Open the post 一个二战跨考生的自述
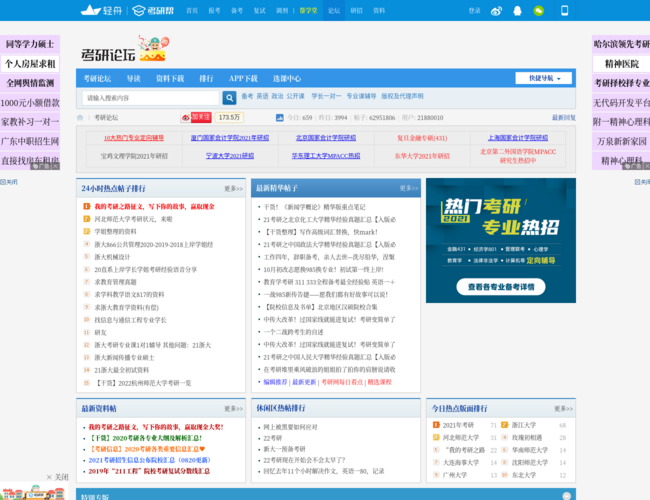This screenshot has height=500, width=650. (x=293, y=332)
